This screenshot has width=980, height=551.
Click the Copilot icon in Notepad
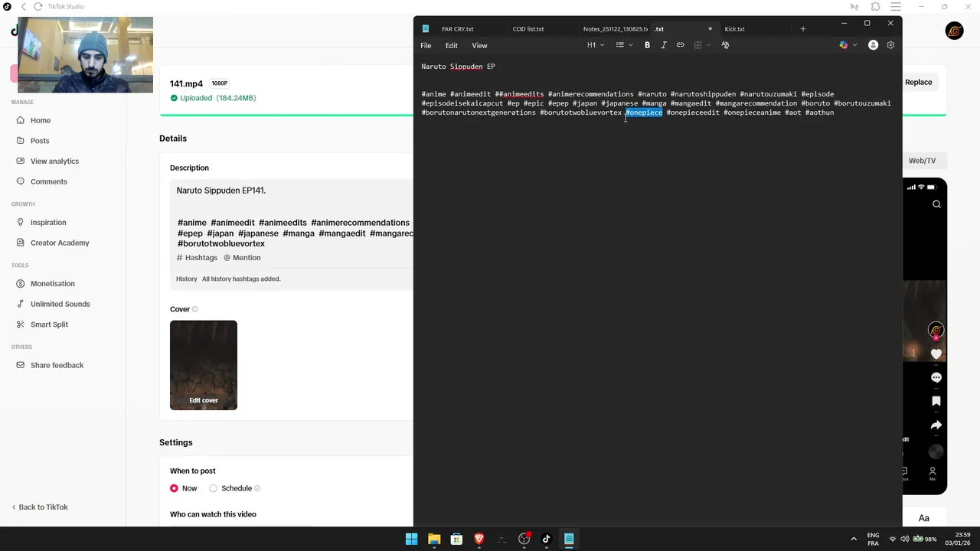(x=844, y=45)
